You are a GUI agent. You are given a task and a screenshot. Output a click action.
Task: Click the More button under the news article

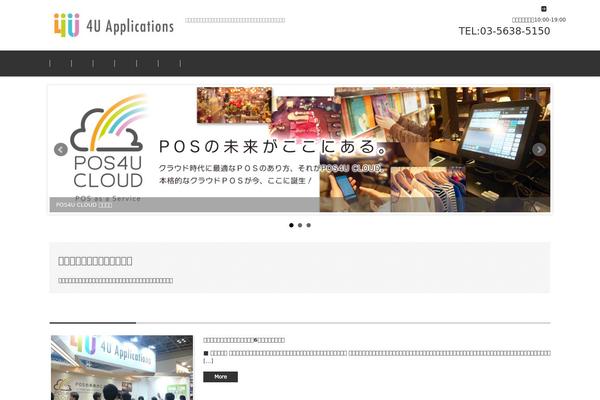220,377
